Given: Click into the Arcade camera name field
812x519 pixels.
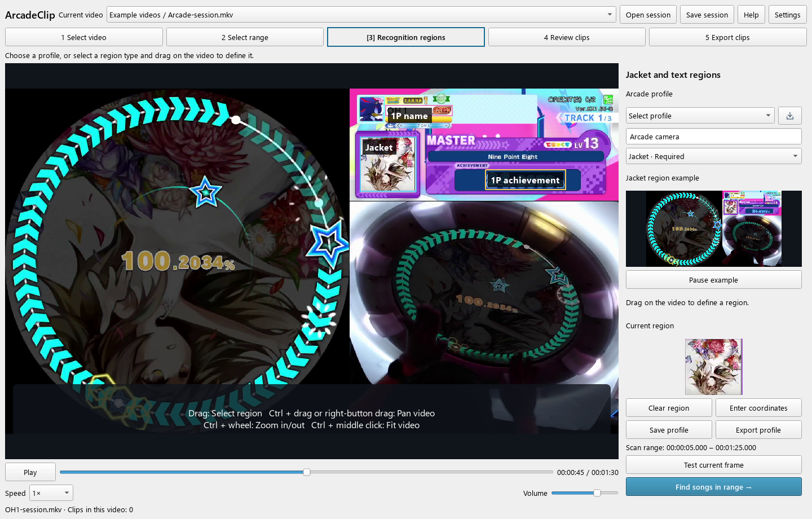Looking at the screenshot, I should click(713, 137).
